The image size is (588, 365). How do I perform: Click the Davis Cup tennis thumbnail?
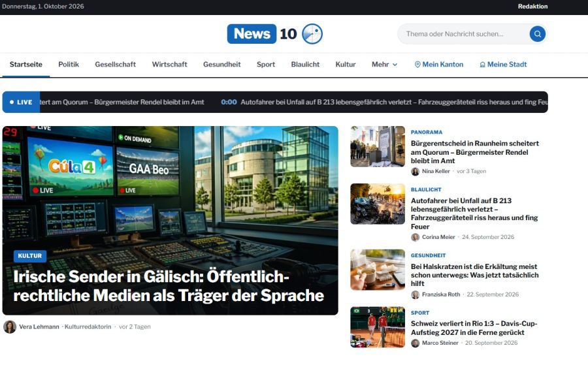click(x=378, y=327)
